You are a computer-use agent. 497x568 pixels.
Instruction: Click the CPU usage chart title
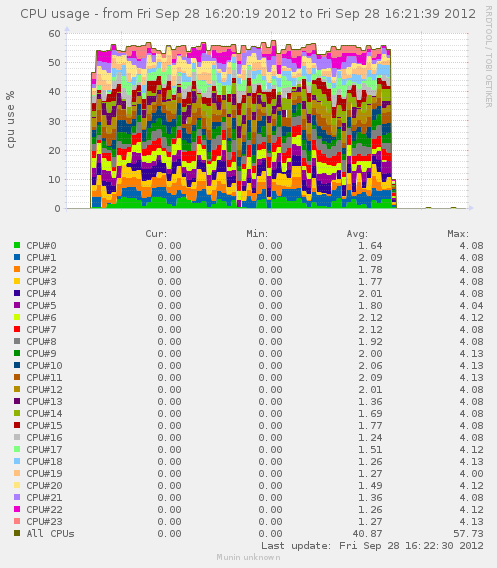tap(248, 14)
